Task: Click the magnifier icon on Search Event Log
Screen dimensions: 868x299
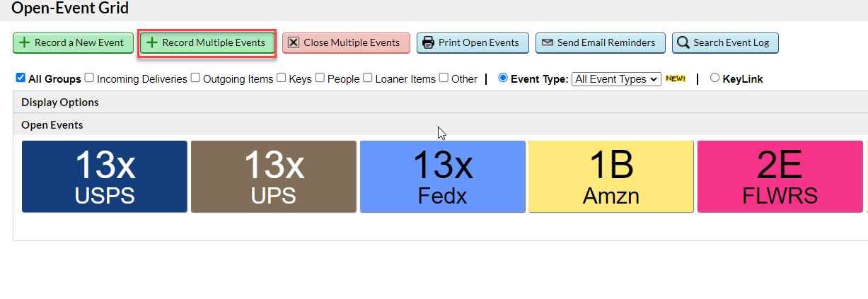Action: coord(683,42)
